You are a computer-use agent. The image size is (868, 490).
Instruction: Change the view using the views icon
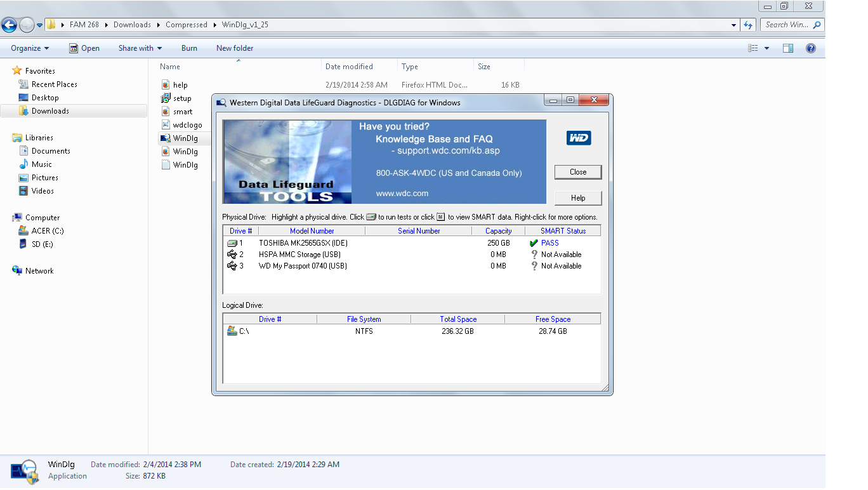[x=753, y=48]
